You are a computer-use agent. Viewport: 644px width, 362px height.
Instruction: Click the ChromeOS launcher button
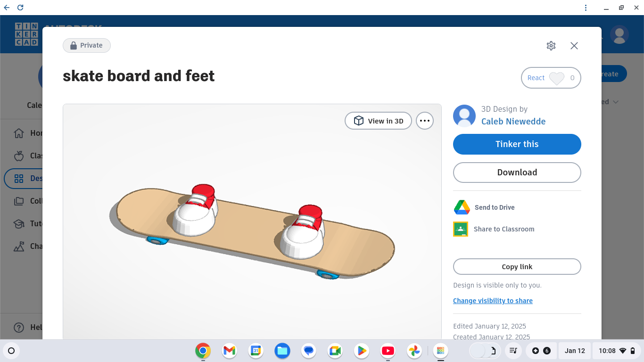11,351
